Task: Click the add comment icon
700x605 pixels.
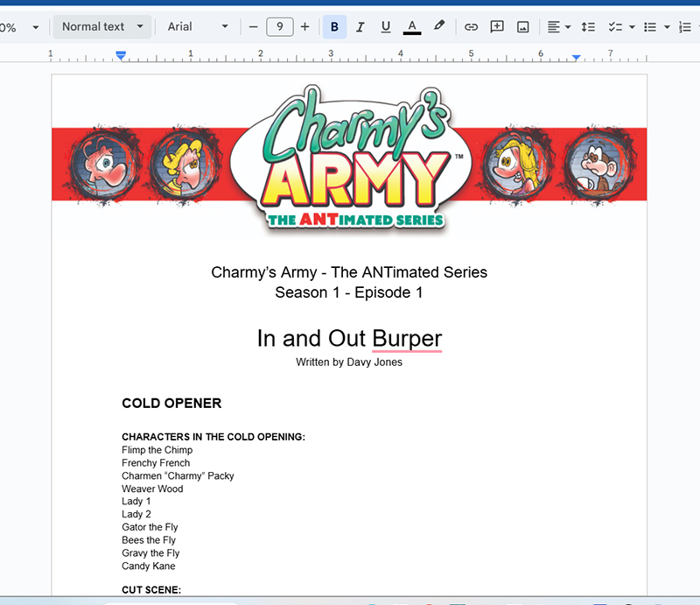Action: (x=497, y=27)
